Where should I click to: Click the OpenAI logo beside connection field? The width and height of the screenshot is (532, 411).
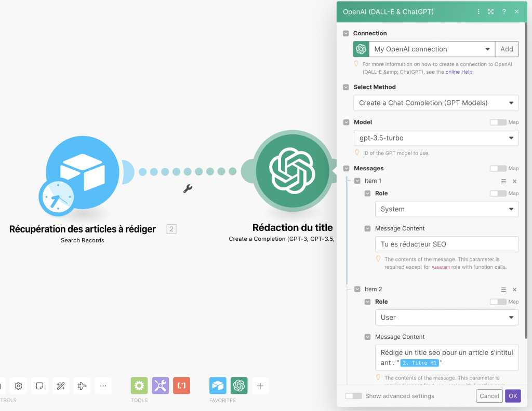point(362,49)
